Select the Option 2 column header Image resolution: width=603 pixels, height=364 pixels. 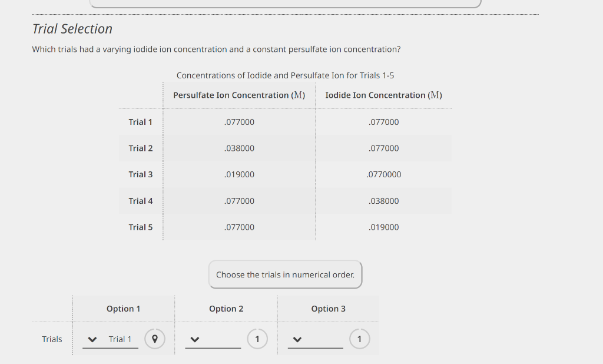[226, 308]
